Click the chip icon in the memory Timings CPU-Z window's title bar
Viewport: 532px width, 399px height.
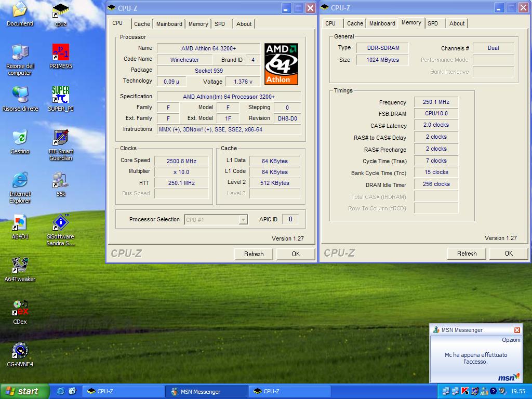tap(325, 7)
